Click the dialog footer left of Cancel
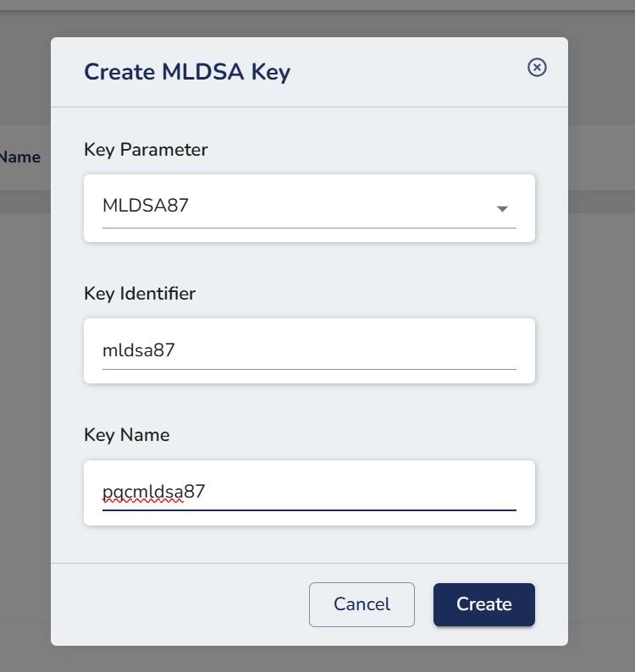 (x=178, y=604)
